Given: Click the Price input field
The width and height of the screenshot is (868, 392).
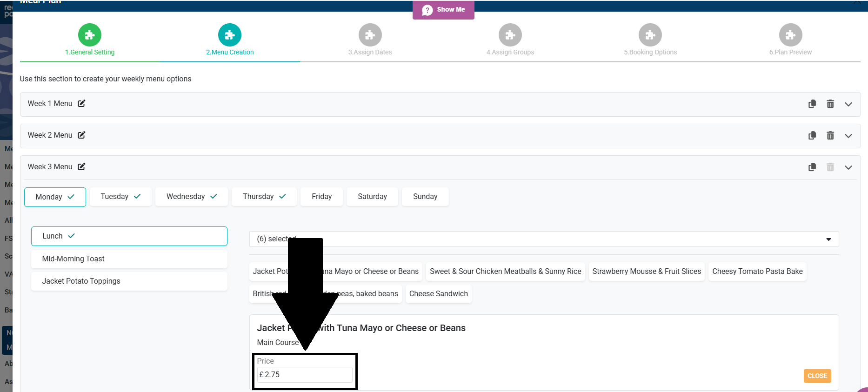Looking at the screenshot, I should click(x=305, y=374).
